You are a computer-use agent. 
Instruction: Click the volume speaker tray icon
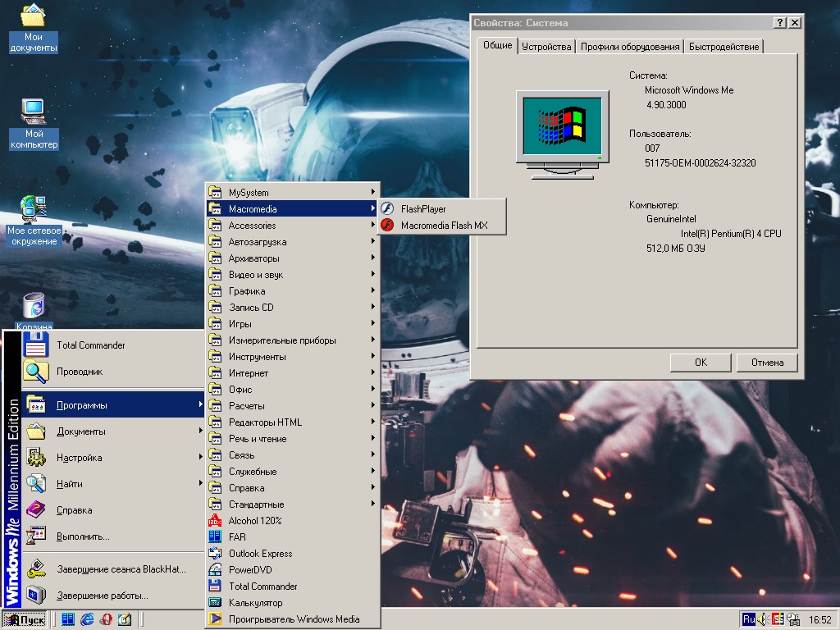pos(762,619)
